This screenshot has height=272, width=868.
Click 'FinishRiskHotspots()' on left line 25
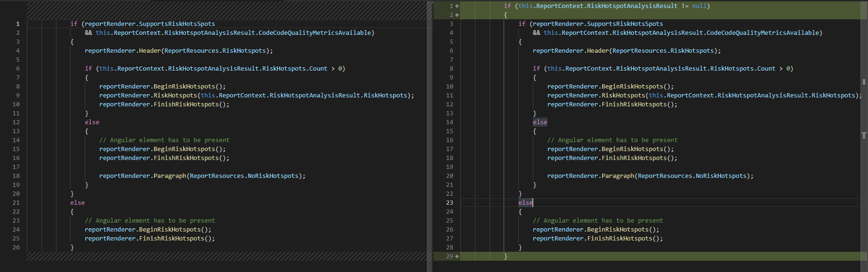coord(175,239)
